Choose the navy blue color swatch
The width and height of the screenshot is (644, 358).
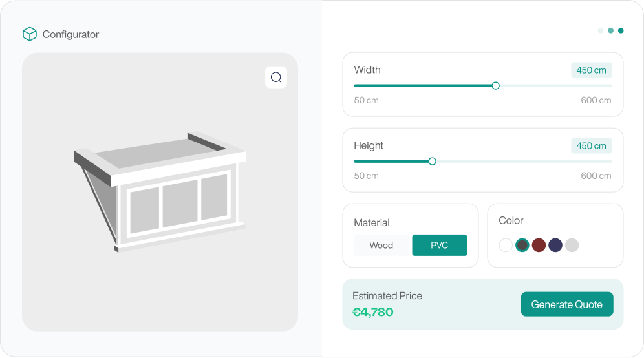(x=555, y=245)
